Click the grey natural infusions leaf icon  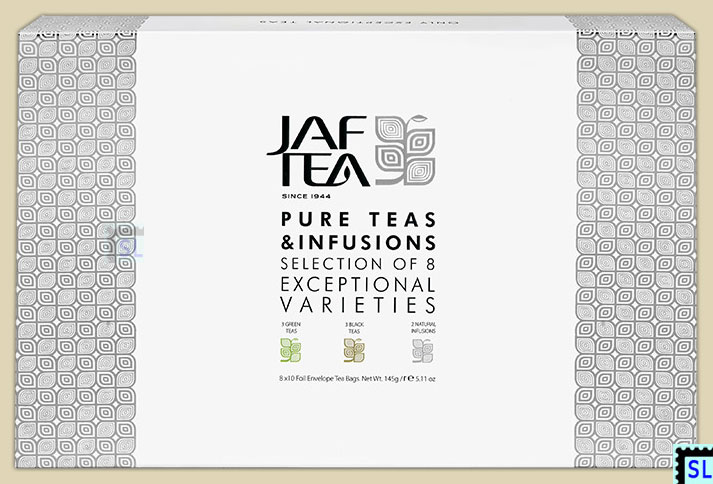point(424,350)
